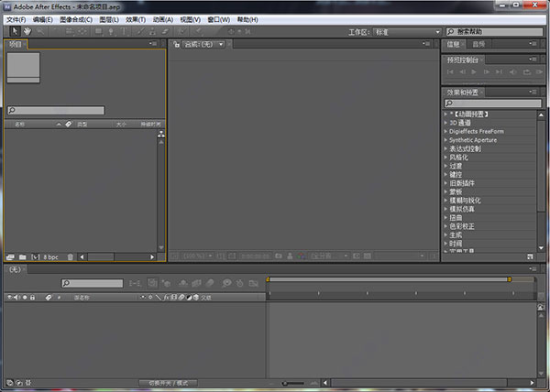Click the snapshot camera icon in viewer
The height and width of the screenshot is (392, 550).
coord(279,256)
